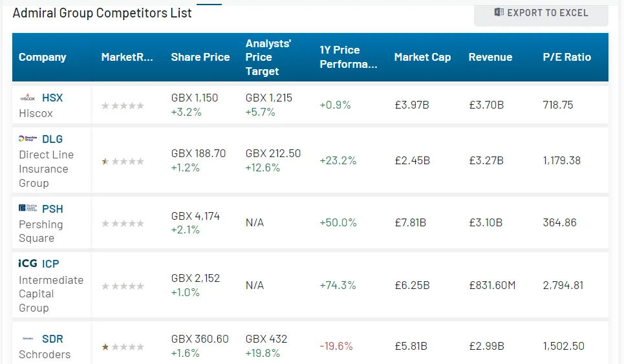The height and width of the screenshot is (364, 624).
Task: Open the PSH ticker link
Action: tap(52, 209)
